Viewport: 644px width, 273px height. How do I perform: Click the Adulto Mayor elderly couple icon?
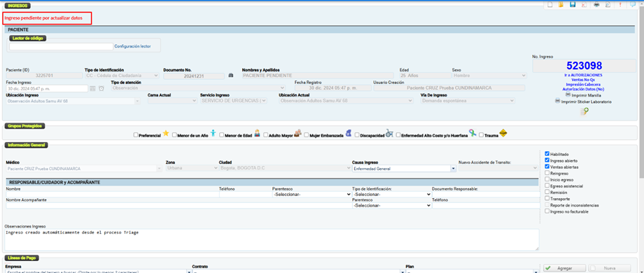[297, 134]
